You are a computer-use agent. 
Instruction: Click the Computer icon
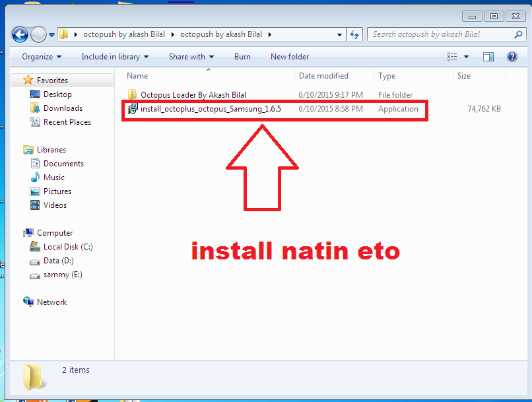(28, 232)
